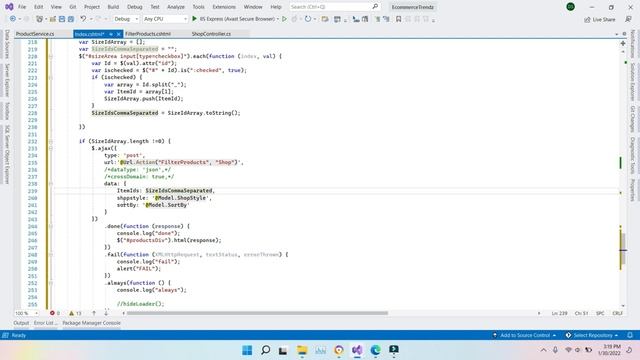Collapse the .done block at line 244
Image resolution: width=640 pixels, height=360 pixels.
pos(51,226)
